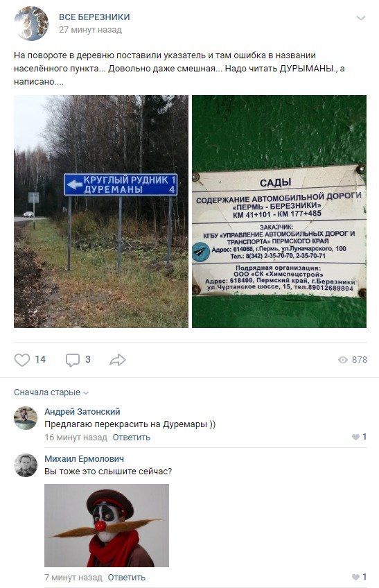
Task: Open the Сначала старые sorting dropdown
Action: (51, 392)
